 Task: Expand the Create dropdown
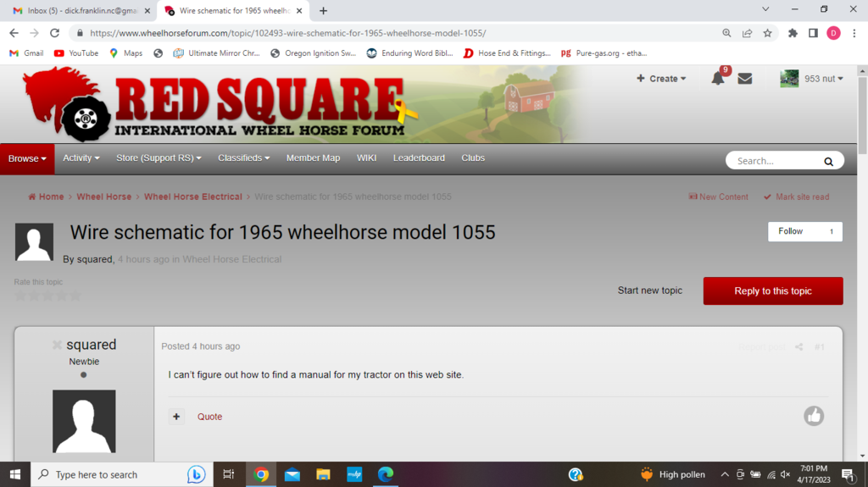point(661,79)
